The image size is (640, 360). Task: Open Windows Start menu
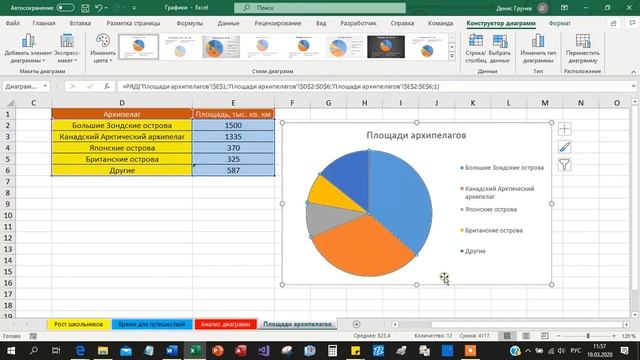pos(11,351)
